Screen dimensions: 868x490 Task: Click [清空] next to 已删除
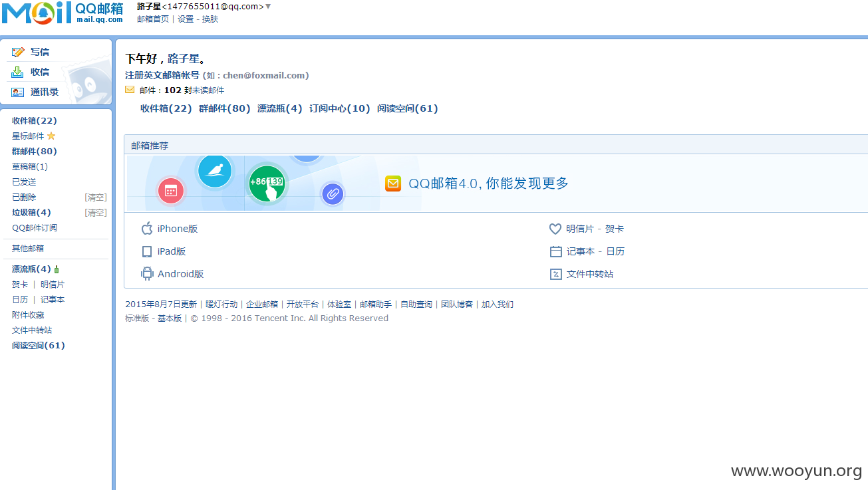point(96,197)
